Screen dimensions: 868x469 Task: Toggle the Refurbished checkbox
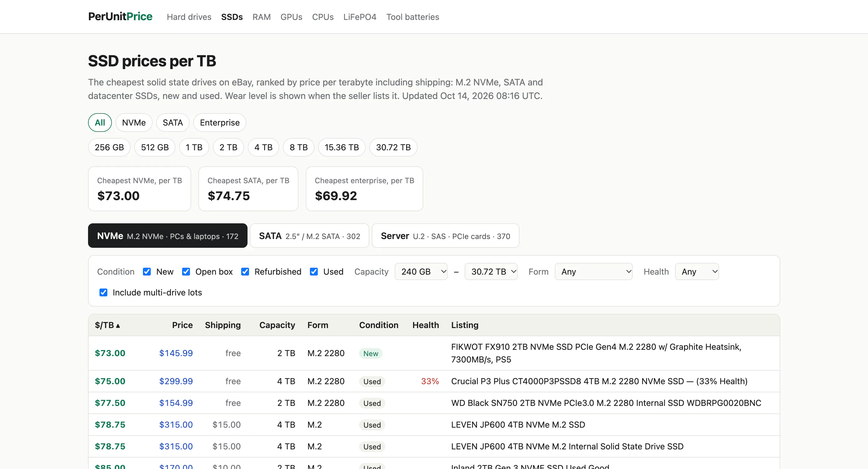pos(245,272)
